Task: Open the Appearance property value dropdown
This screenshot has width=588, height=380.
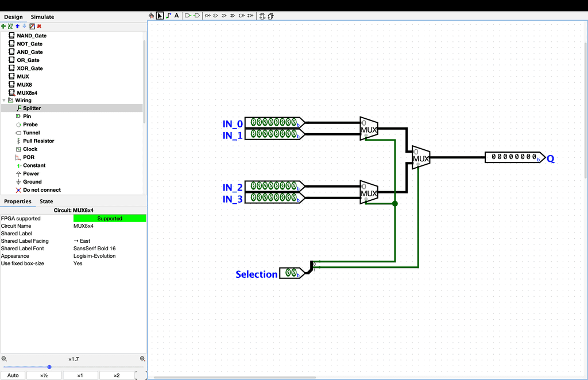Action: (x=109, y=256)
